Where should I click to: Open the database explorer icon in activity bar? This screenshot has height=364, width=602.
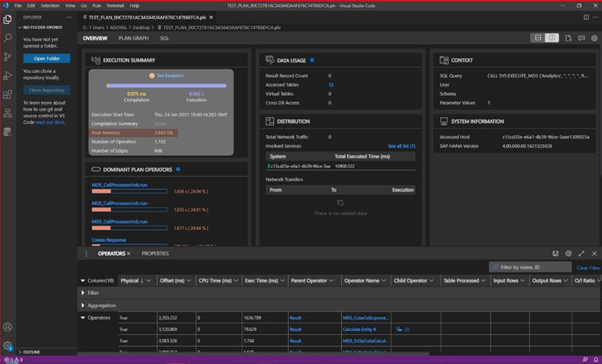(x=8, y=131)
